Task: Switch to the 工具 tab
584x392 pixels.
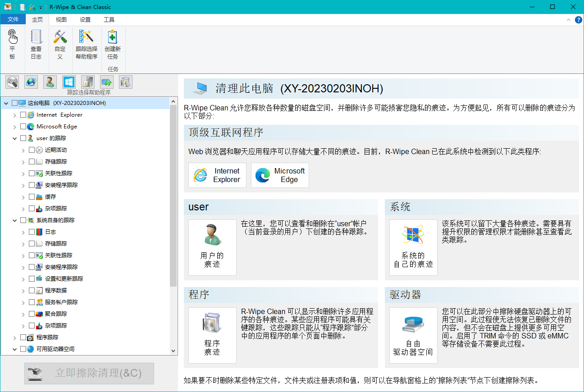Action: pos(109,20)
